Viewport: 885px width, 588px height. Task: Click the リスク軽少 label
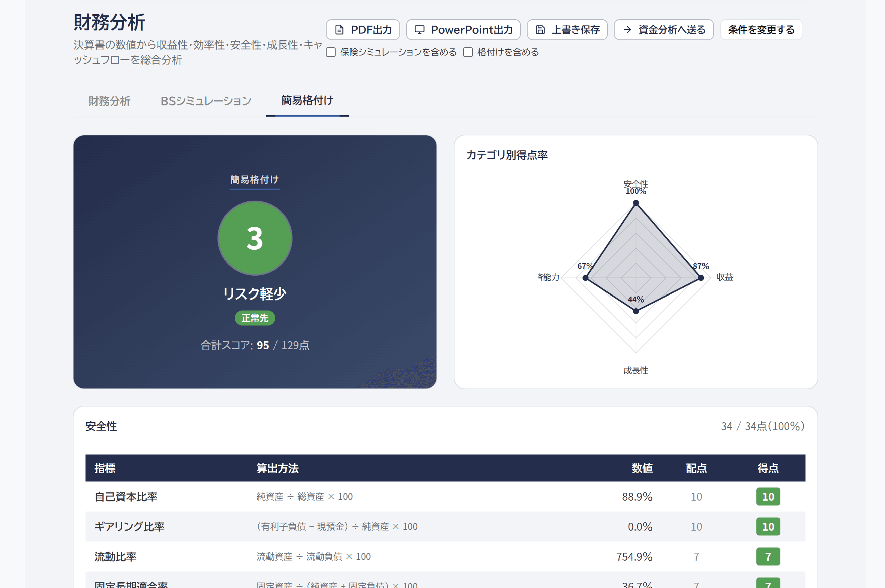[x=255, y=294]
